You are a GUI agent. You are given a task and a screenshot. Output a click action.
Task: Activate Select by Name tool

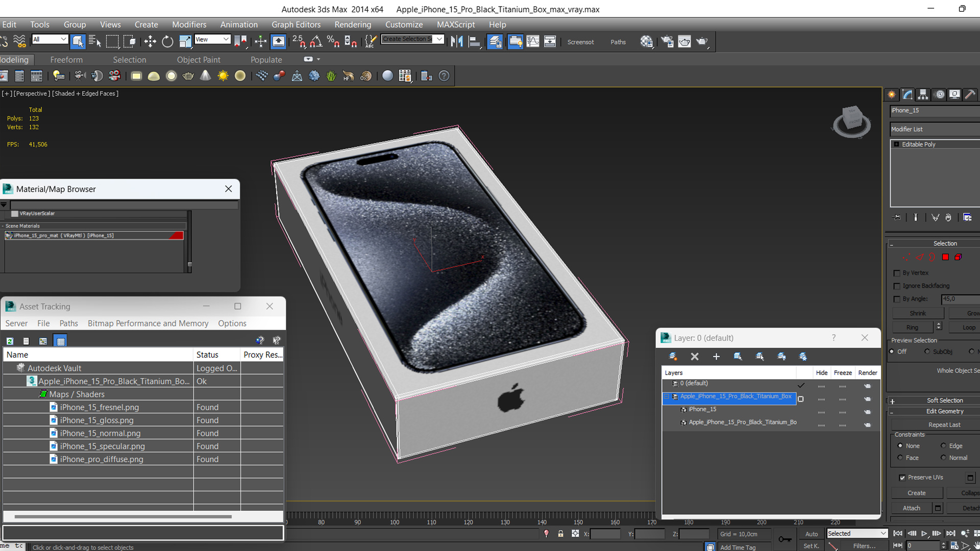(95, 41)
